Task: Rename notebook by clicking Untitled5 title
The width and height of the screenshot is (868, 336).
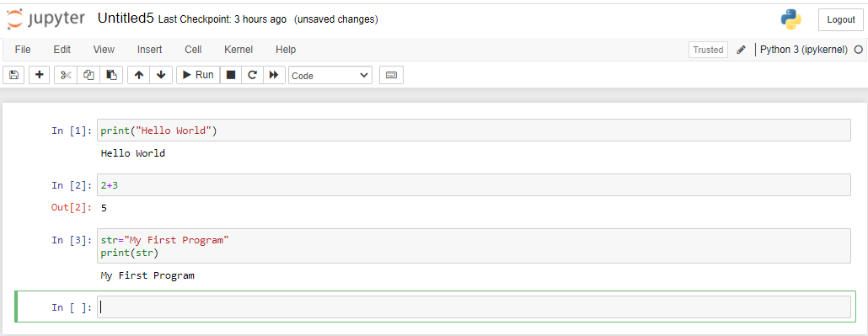Action: click(x=126, y=19)
